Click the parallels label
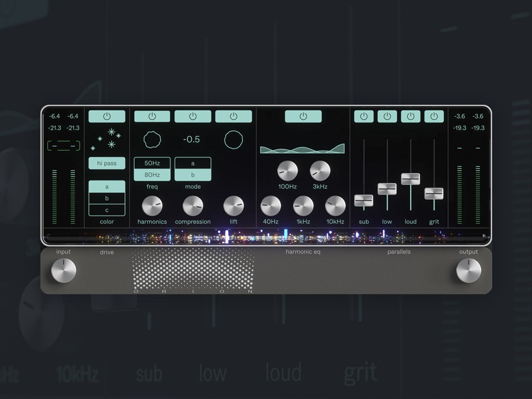Viewport: 532px width, 399px height. (x=399, y=252)
